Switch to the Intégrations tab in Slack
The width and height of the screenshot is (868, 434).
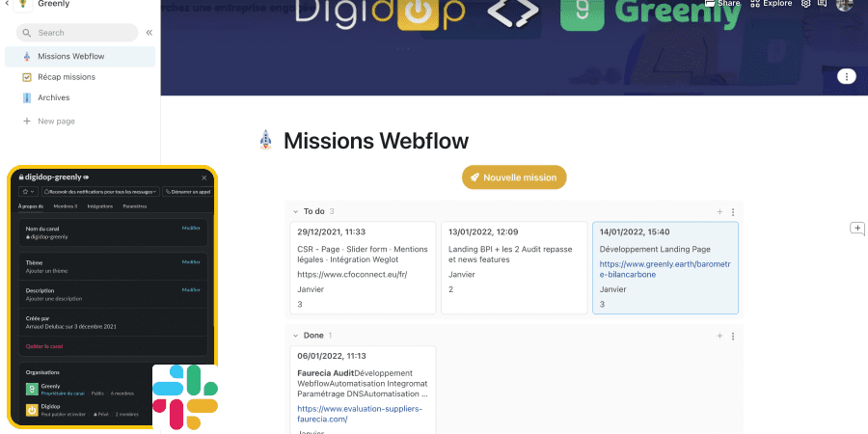coord(100,206)
